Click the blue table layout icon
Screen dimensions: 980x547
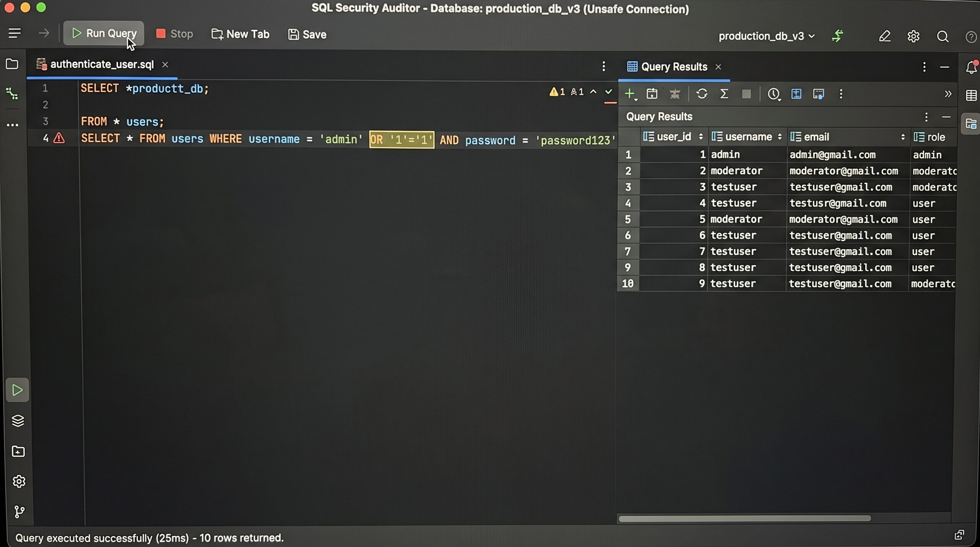tap(796, 94)
